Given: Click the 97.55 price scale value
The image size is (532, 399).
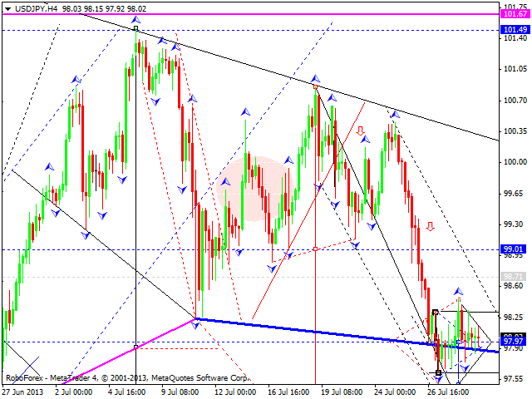Looking at the screenshot, I should (x=515, y=379).
